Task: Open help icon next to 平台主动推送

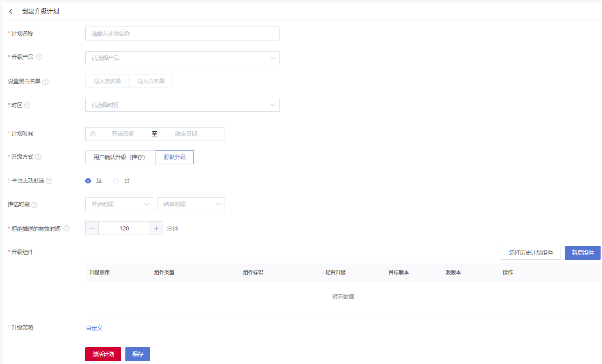Action: point(49,181)
